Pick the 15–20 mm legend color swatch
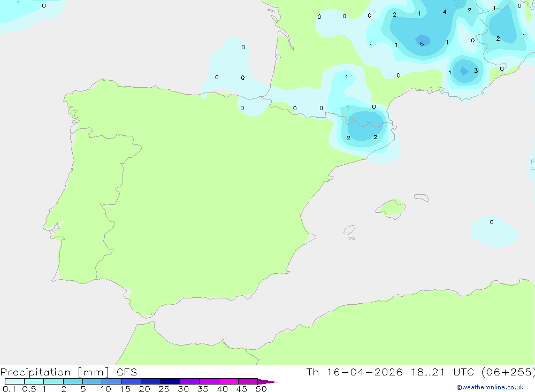The width and height of the screenshot is (535, 392). pos(131,381)
